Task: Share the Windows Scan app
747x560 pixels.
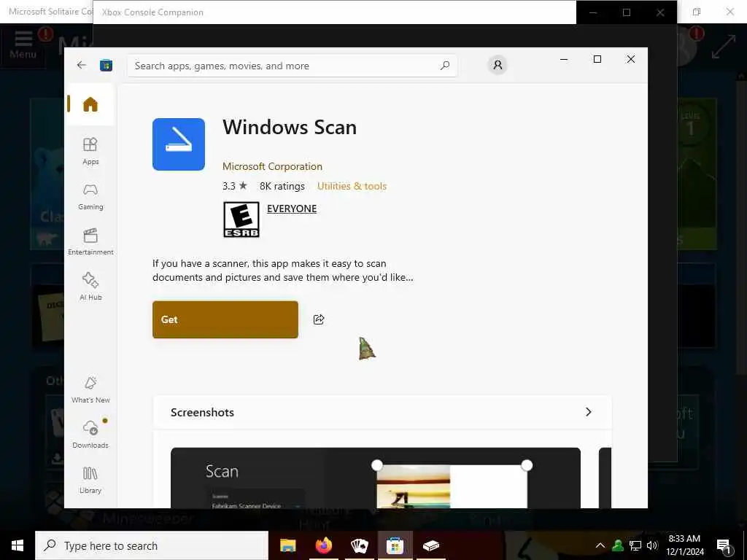Action: coord(319,319)
